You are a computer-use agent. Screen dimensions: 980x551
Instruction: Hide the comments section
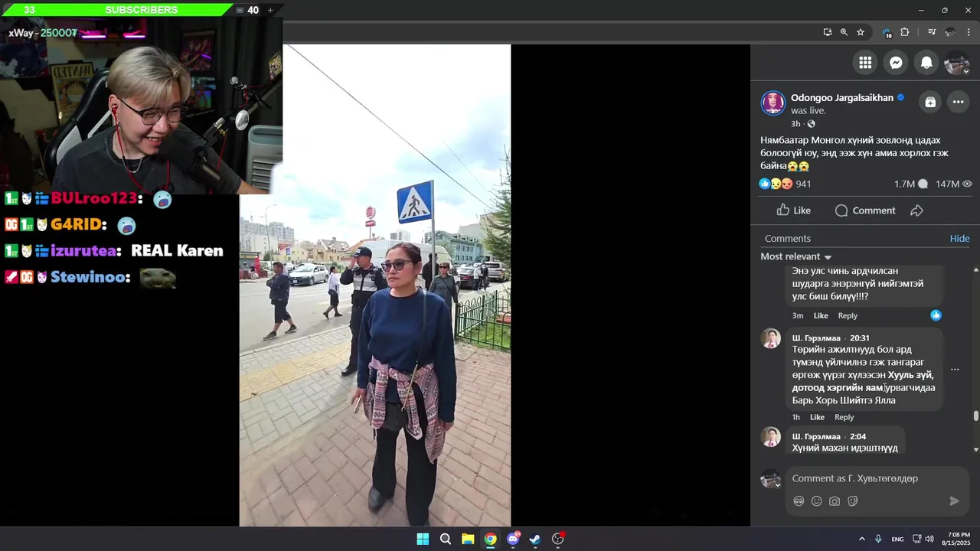960,238
